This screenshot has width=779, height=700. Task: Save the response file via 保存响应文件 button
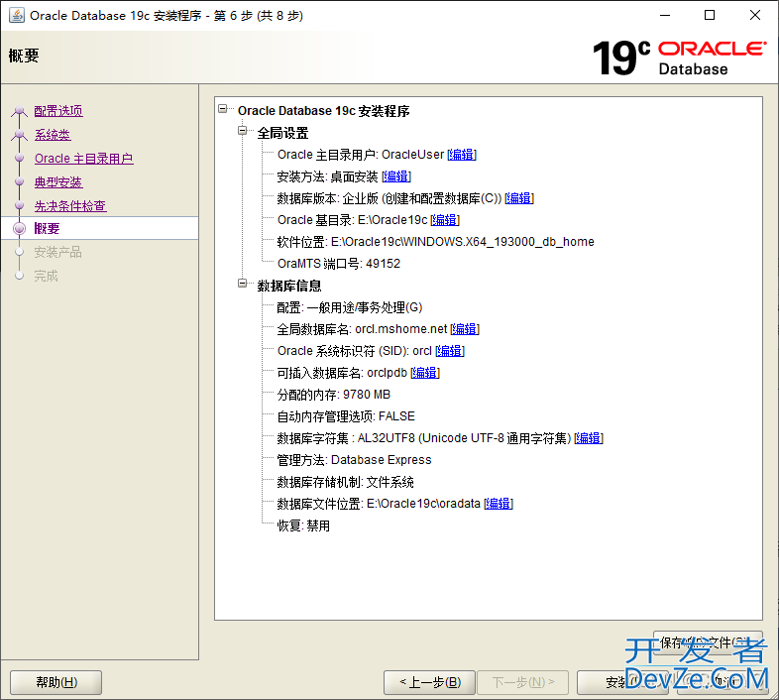pyautogui.click(x=708, y=642)
